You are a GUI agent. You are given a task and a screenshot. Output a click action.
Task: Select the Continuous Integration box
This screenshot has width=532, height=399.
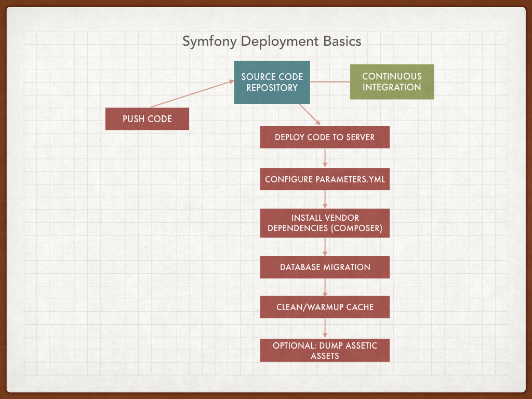click(x=392, y=82)
